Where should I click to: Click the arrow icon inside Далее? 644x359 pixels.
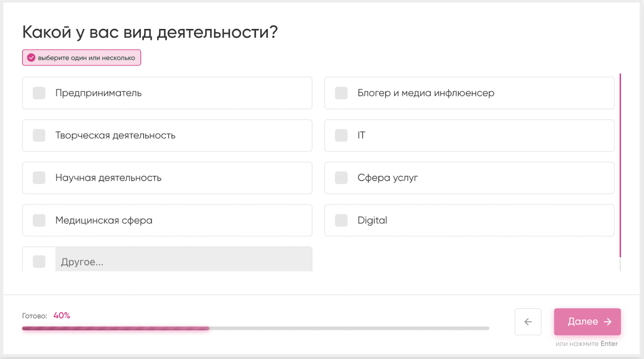607,322
